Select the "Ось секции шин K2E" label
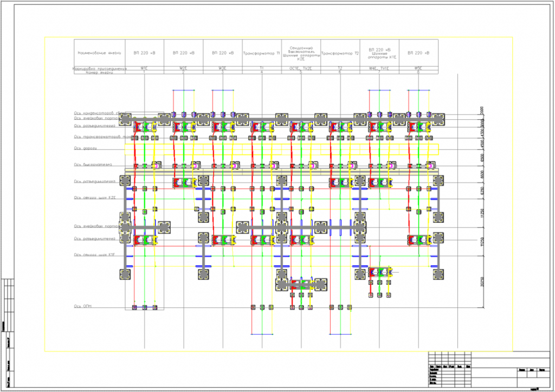This screenshot has width=555, height=392. tap(95, 198)
